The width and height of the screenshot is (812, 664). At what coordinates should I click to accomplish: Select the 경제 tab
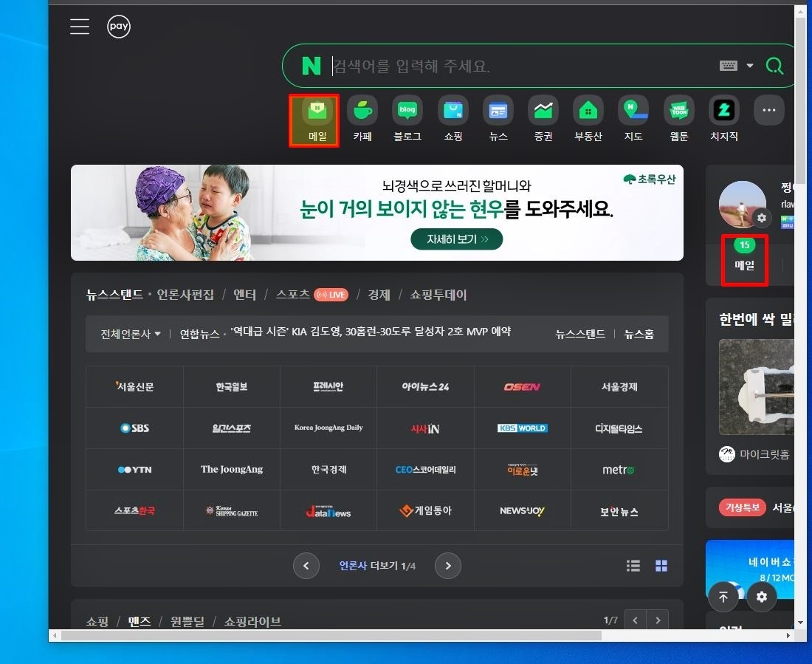click(x=379, y=295)
